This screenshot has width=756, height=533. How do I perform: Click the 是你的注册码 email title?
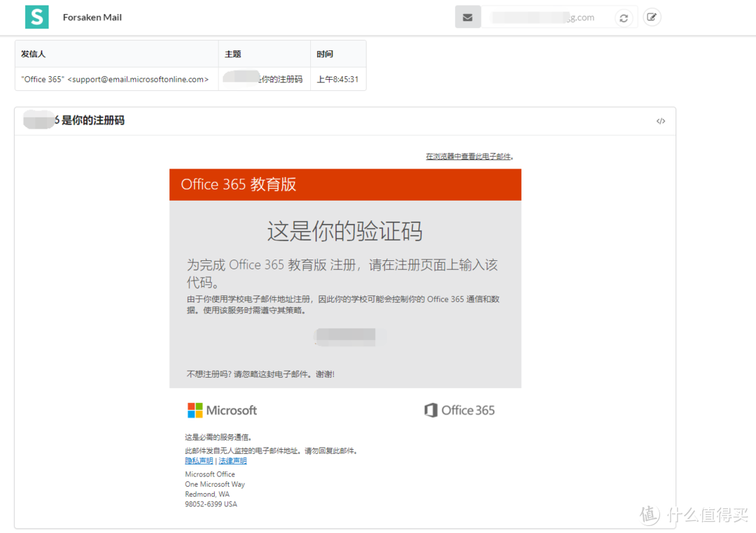coord(92,120)
